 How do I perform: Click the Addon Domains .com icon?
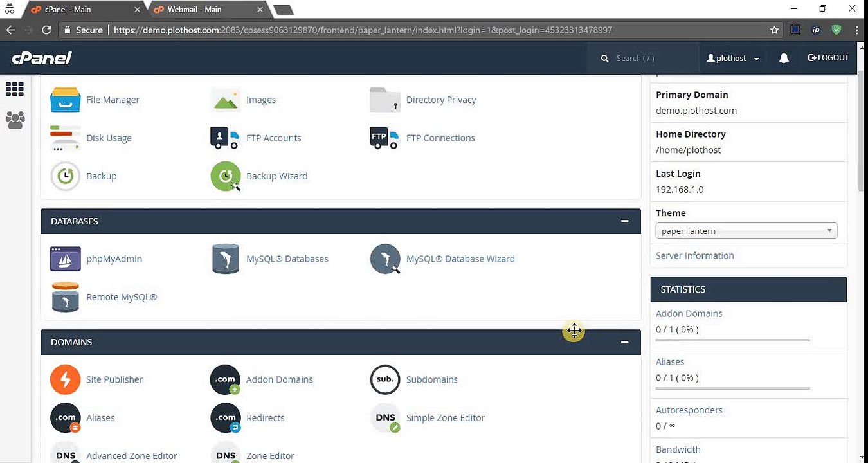[x=226, y=379]
